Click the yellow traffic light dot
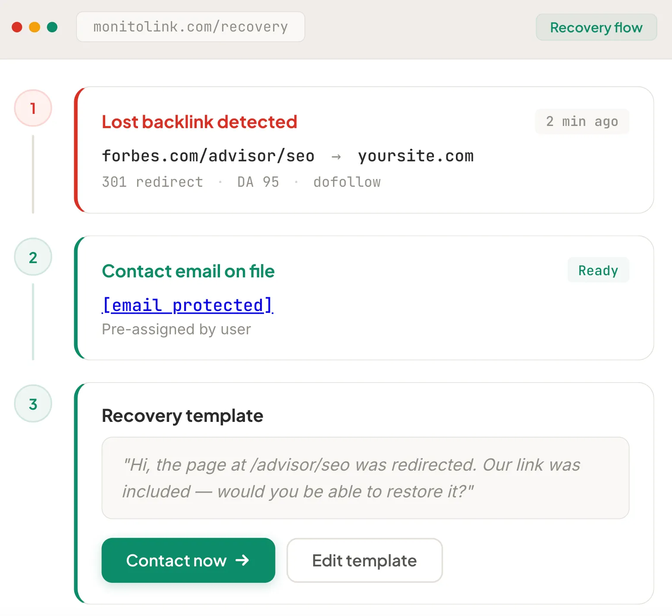 click(x=35, y=27)
